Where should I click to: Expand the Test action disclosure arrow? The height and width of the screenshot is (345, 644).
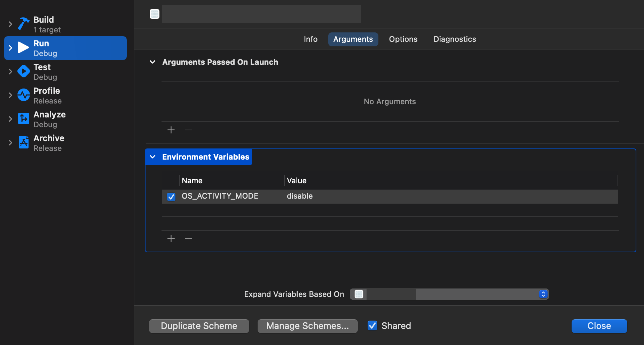pyautogui.click(x=10, y=71)
